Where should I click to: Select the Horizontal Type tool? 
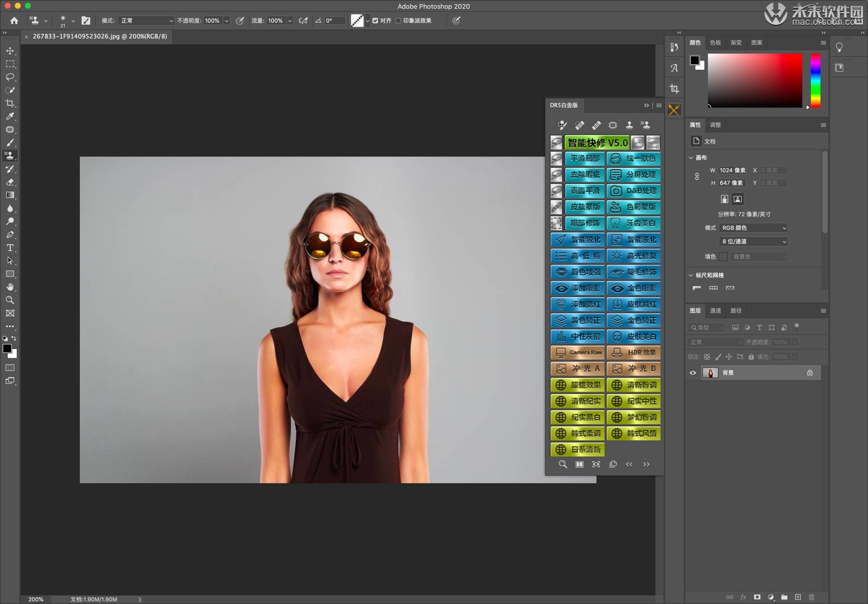pos(10,247)
